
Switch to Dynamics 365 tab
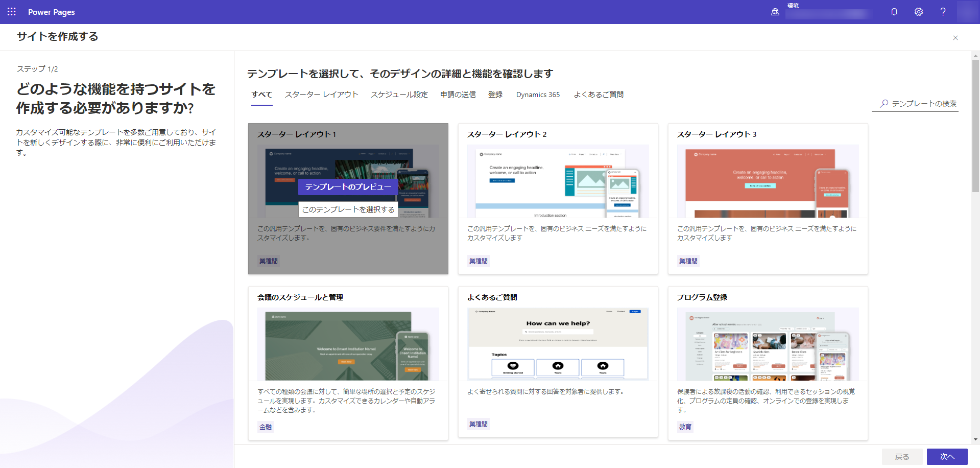pyautogui.click(x=538, y=95)
